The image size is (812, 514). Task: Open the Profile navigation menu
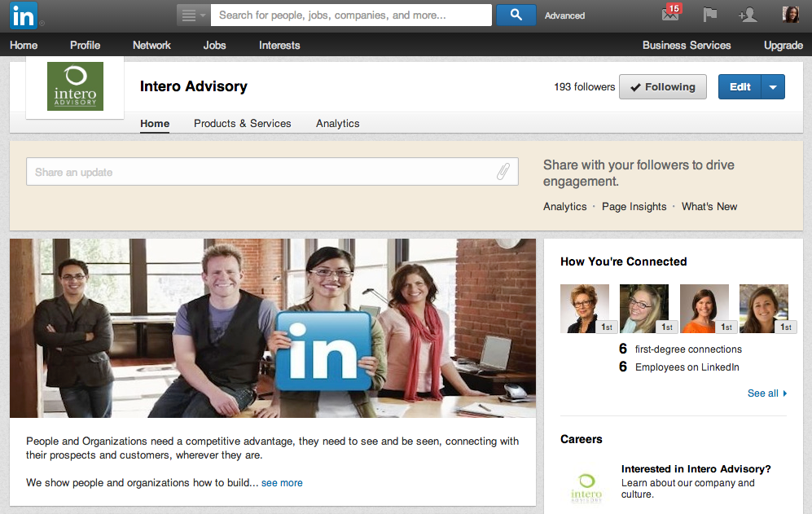click(x=86, y=45)
